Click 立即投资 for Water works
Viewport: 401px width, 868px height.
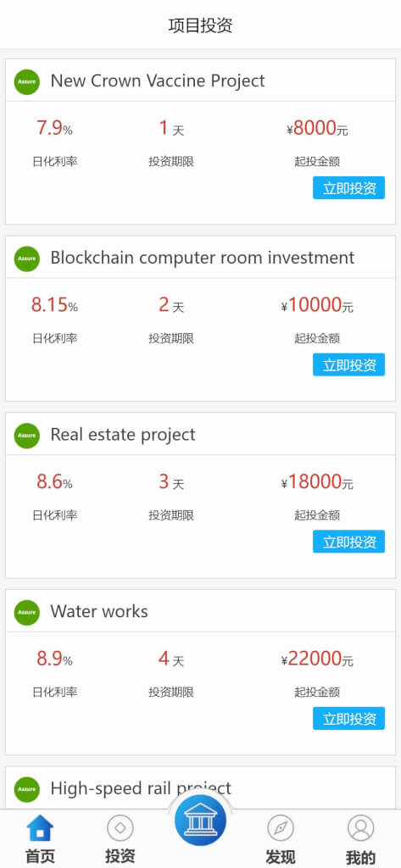pos(349,719)
